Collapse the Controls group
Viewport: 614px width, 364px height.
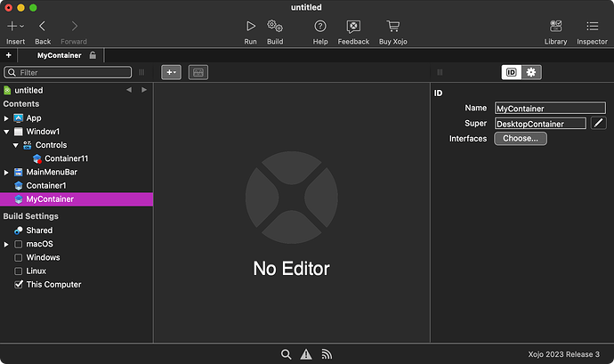[x=16, y=145]
